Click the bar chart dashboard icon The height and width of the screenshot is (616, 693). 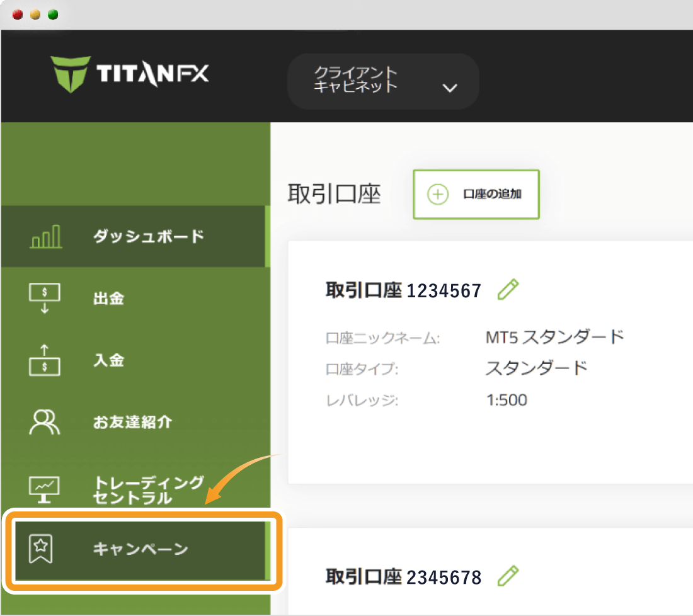tap(45, 236)
